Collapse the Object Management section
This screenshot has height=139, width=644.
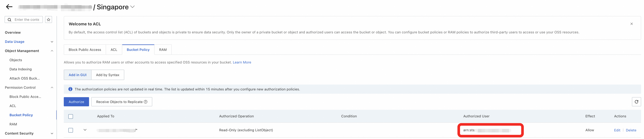(x=52, y=51)
